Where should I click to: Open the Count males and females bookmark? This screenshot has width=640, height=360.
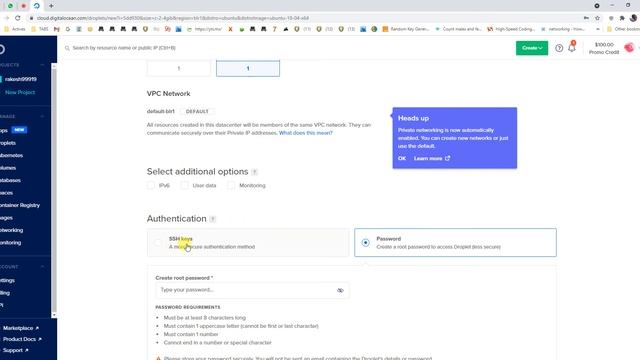(x=459, y=29)
